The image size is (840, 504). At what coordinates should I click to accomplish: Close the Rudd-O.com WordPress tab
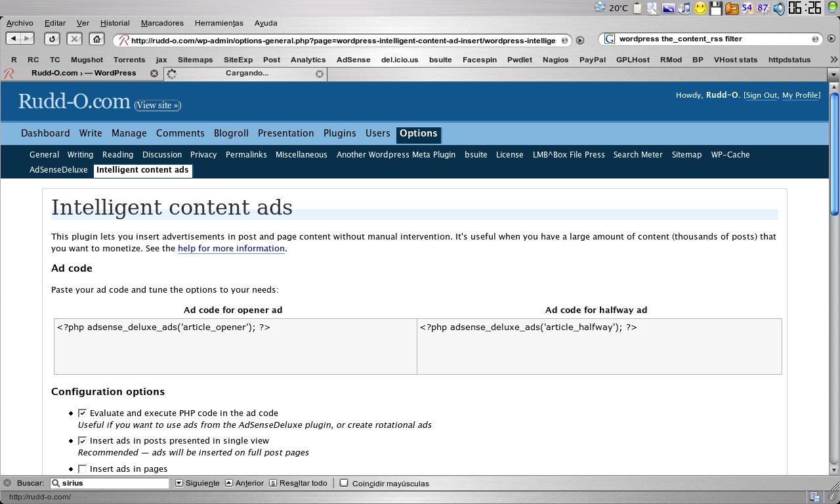[x=154, y=73]
